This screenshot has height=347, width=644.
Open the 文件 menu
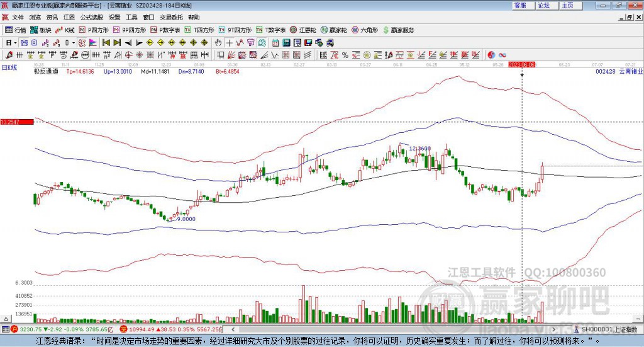[18, 17]
